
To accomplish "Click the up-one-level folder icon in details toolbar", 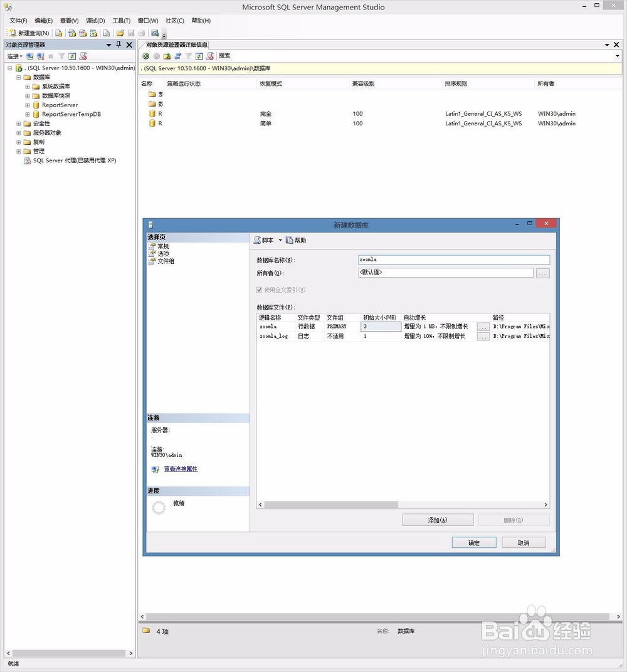I will pyautogui.click(x=167, y=56).
